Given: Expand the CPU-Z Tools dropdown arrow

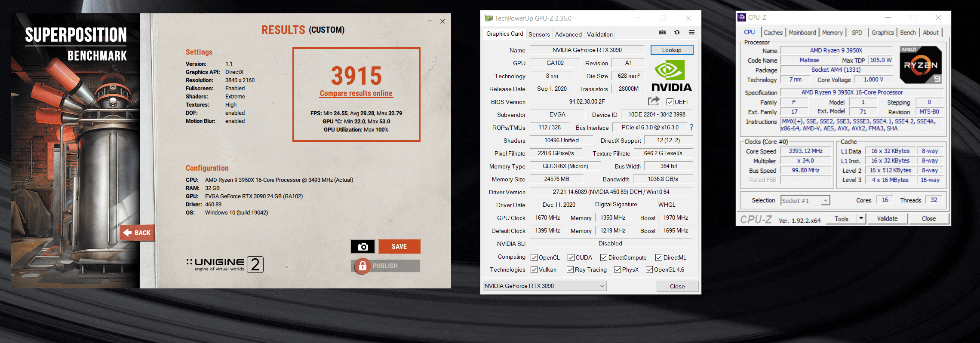Looking at the screenshot, I should (x=861, y=218).
